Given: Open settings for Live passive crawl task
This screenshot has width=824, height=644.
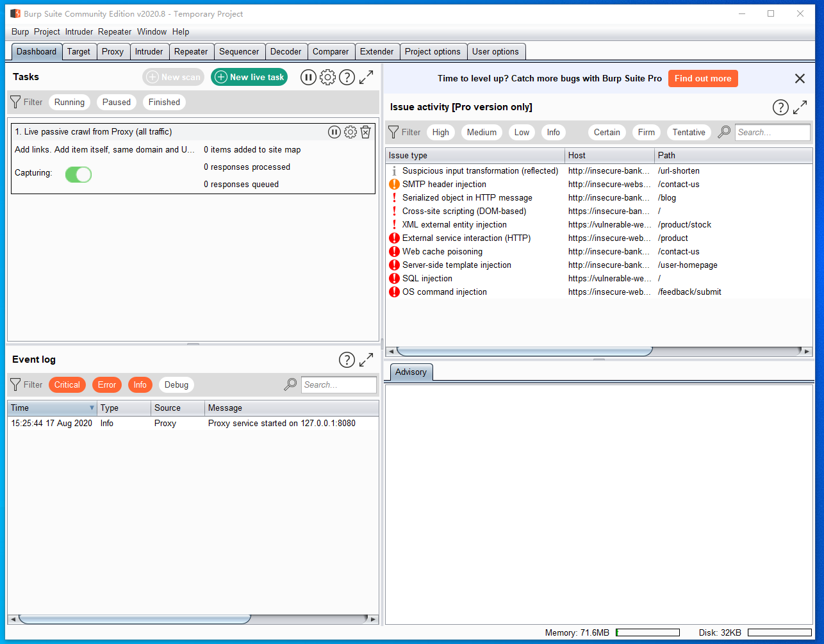Looking at the screenshot, I should (x=350, y=132).
